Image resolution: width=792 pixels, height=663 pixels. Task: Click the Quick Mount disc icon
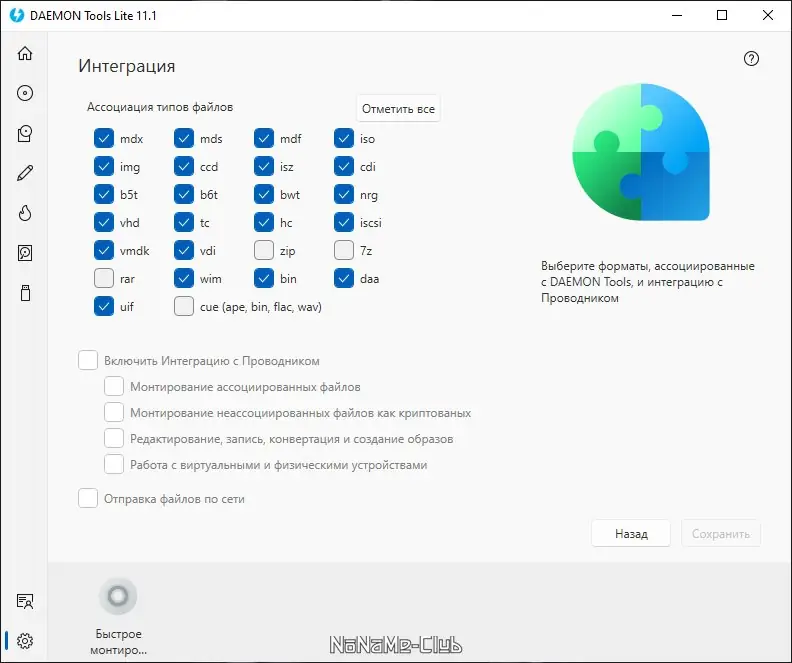(118, 596)
